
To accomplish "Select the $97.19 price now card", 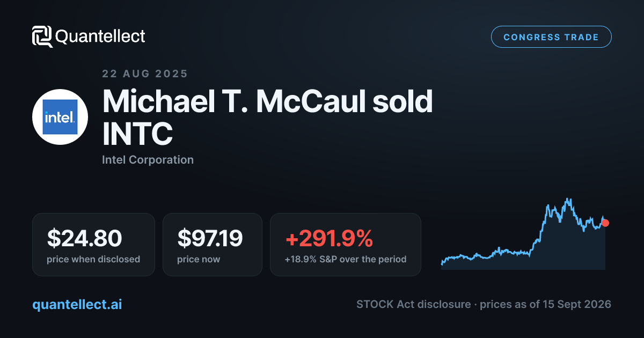I will [x=213, y=245].
